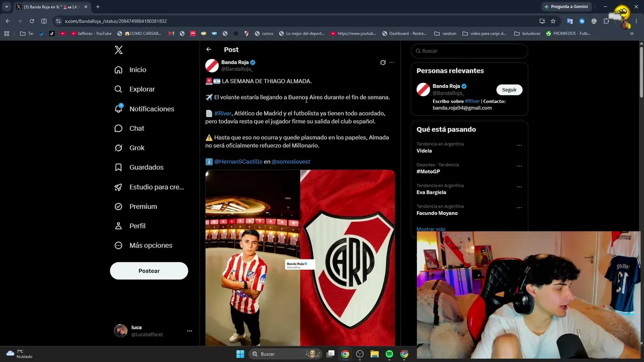Screen dimensions: 644x362
Task: Click the bookmark star in address bar
Action: tap(553, 21)
